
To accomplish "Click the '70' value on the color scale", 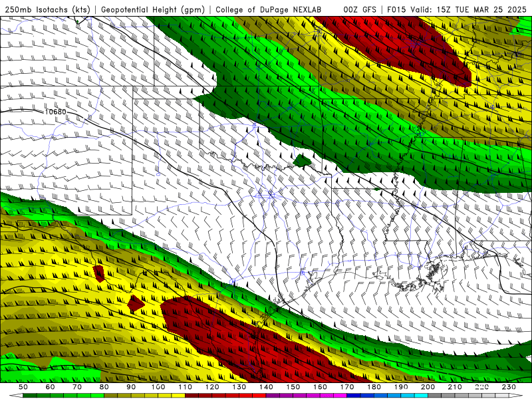I will (x=77, y=387).
